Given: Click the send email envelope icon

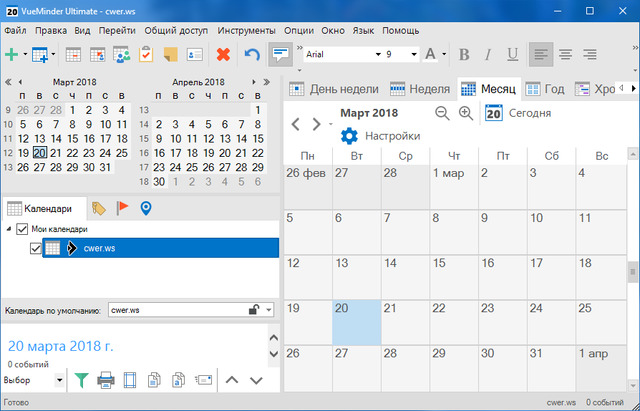Looking at the screenshot, I should (204, 380).
